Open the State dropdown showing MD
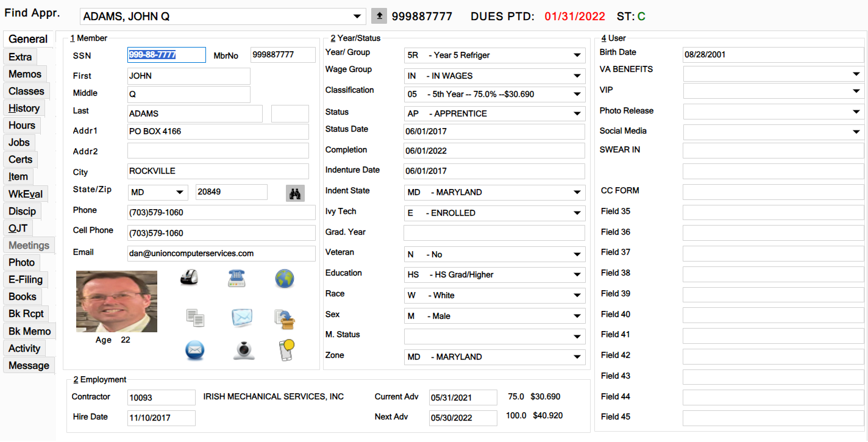The height and width of the screenshot is (442, 868). click(180, 193)
